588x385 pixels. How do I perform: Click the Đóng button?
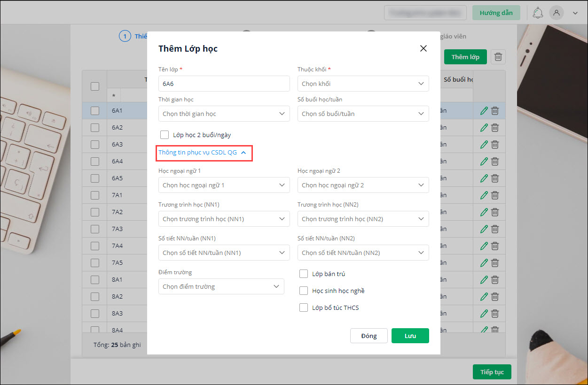click(369, 336)
